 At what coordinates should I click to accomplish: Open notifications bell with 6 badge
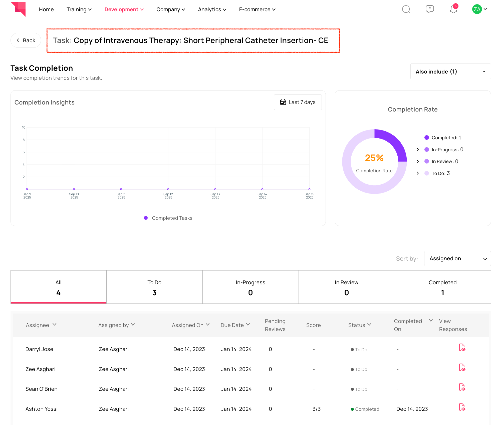453,9
